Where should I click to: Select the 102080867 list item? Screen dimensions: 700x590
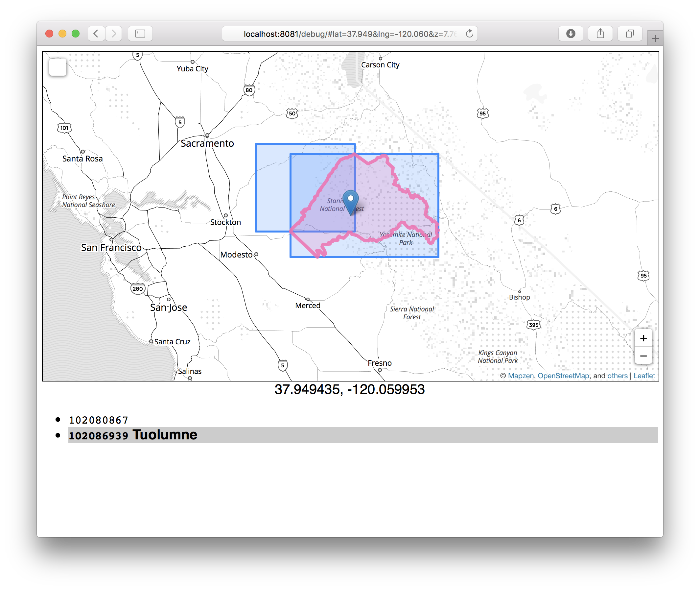(99, 420)
